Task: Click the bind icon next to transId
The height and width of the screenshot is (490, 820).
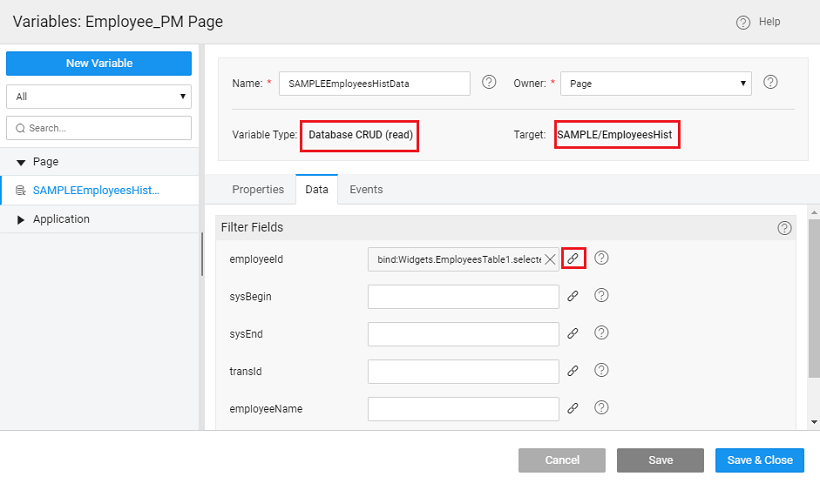Action: point(573,370)
